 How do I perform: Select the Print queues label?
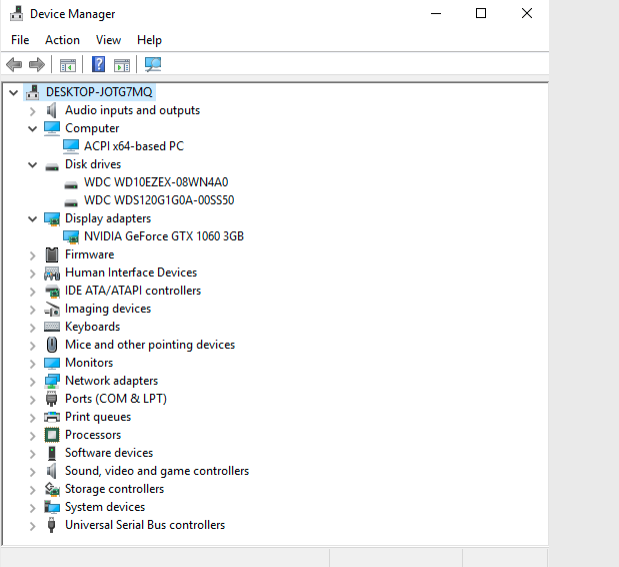98,417
